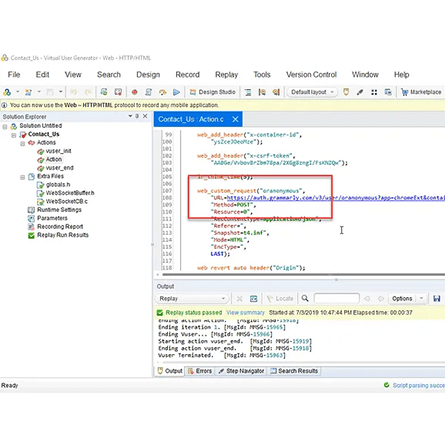
Task: Open the Default layout dropdown
Action: pyautogui.click(x=312, y=92)
